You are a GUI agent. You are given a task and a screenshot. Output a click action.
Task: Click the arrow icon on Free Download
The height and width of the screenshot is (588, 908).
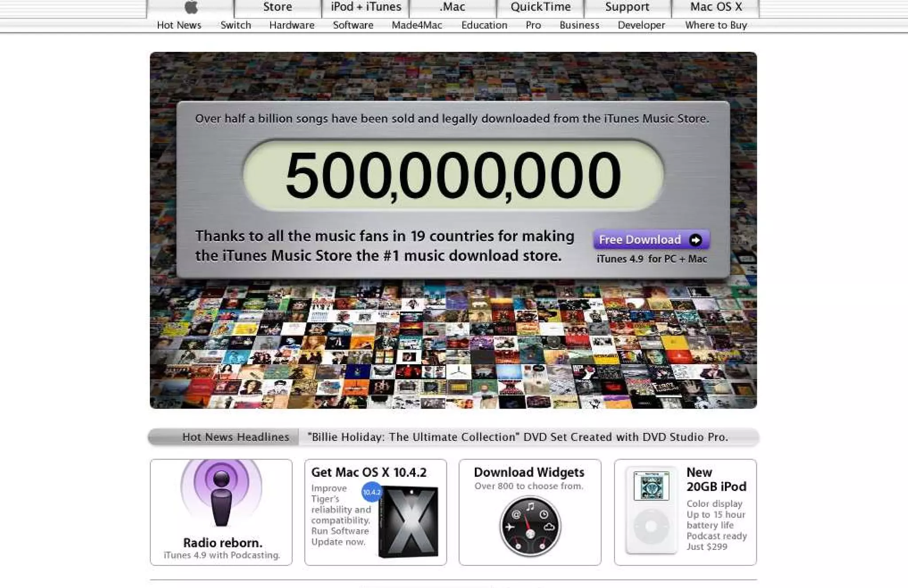tap(696, 240)
